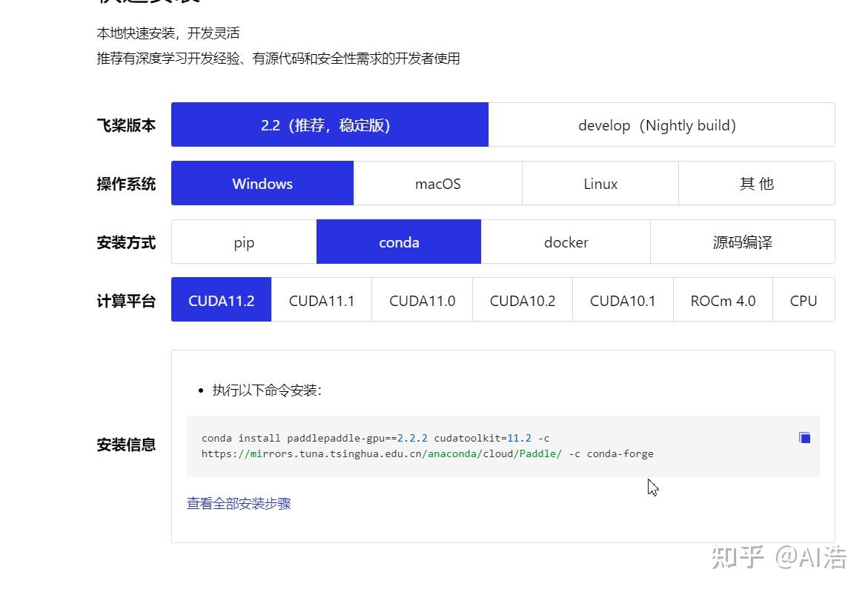Switch operating system to Linux
The width and height of the screenshot is (868, 592).
(x=600, y=183)
